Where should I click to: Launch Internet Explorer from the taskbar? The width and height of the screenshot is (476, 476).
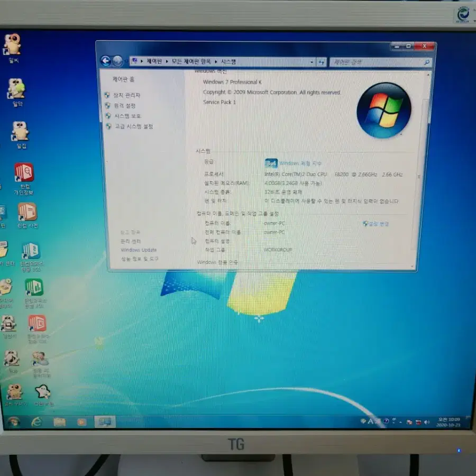[36, 422]
